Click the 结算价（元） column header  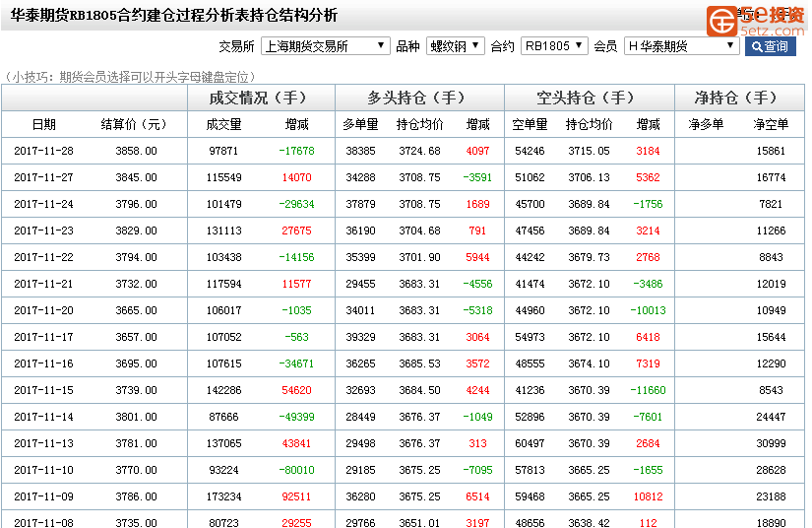(134, 124)
